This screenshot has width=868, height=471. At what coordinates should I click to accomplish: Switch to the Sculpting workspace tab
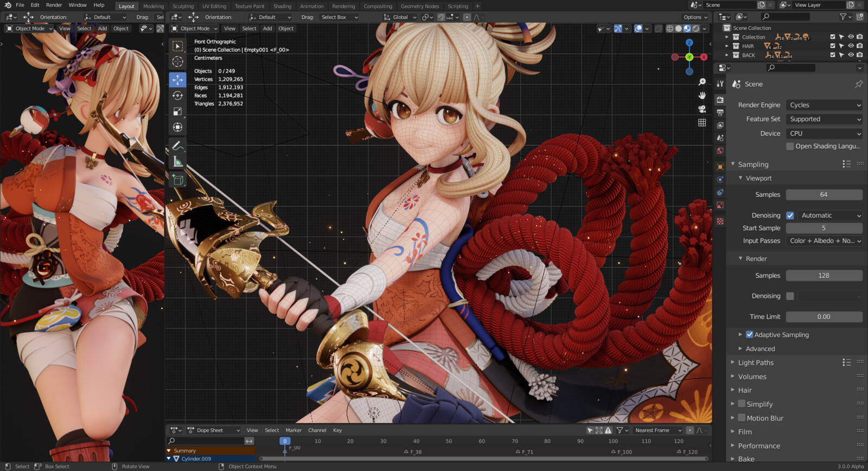click(183, 7)
